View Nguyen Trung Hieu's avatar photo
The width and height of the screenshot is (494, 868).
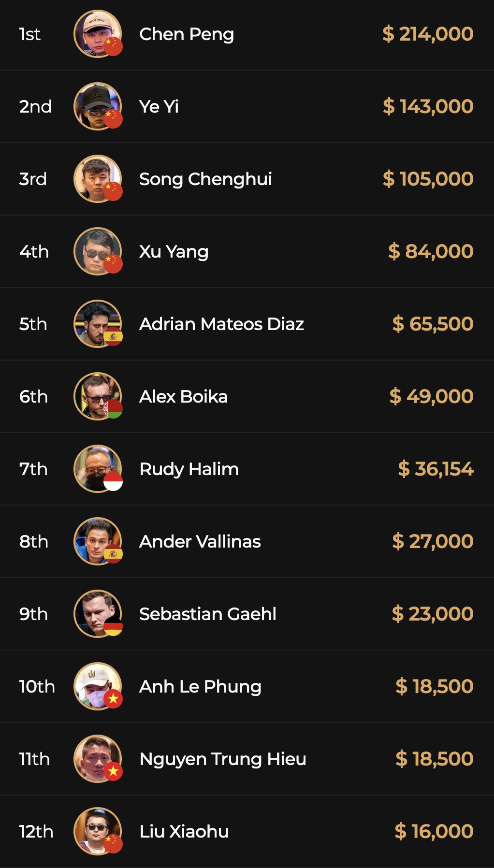click(x=96, y=757)
